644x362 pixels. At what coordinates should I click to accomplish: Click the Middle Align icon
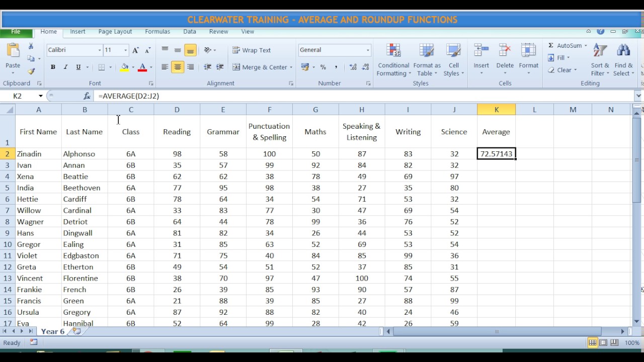(x=178, y=50)
